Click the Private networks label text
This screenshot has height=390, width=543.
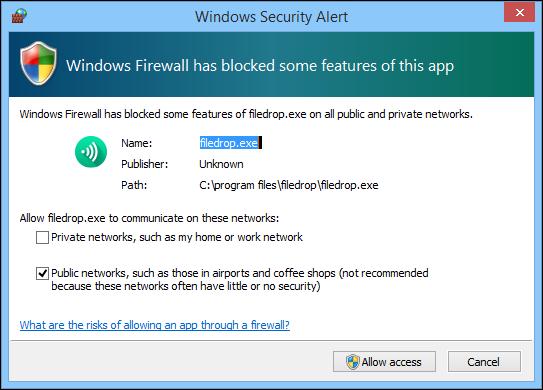tap(177, 237)
